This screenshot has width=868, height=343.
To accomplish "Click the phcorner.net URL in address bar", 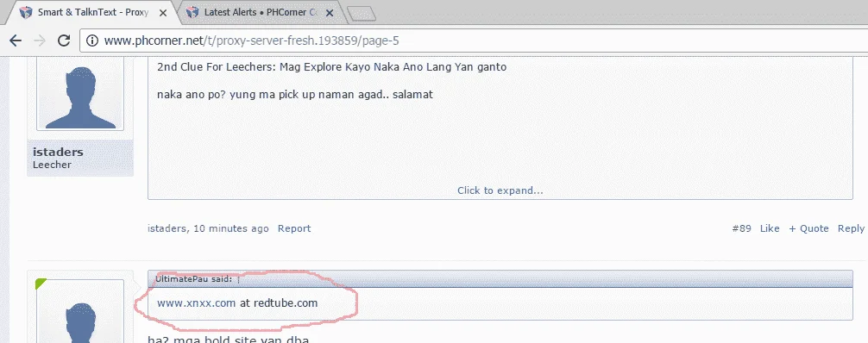I will [251, 41].
